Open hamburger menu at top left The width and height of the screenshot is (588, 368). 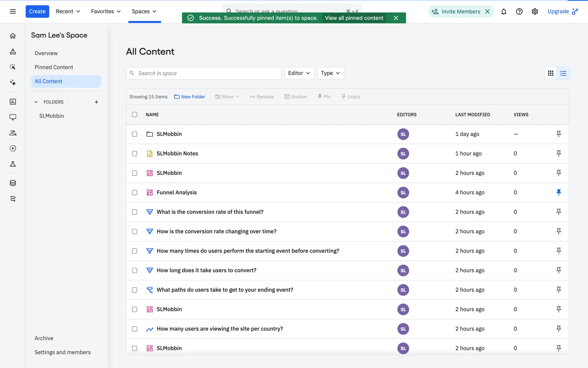[x=13, y=12]
